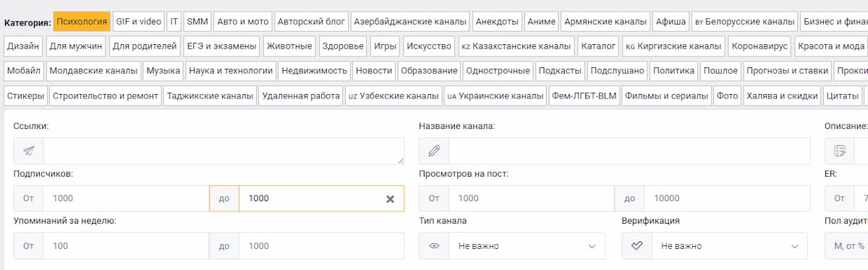Pick the Игры category

point(386,46)
